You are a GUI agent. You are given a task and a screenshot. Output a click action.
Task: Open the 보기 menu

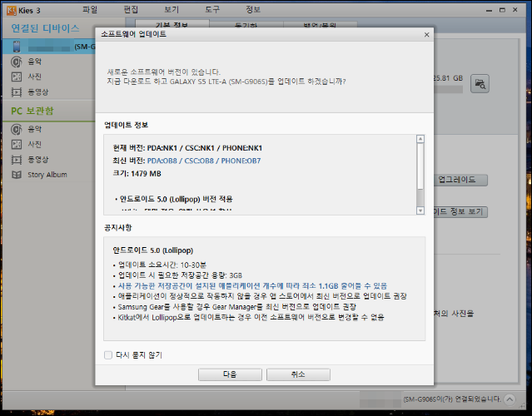coord(172,9)
